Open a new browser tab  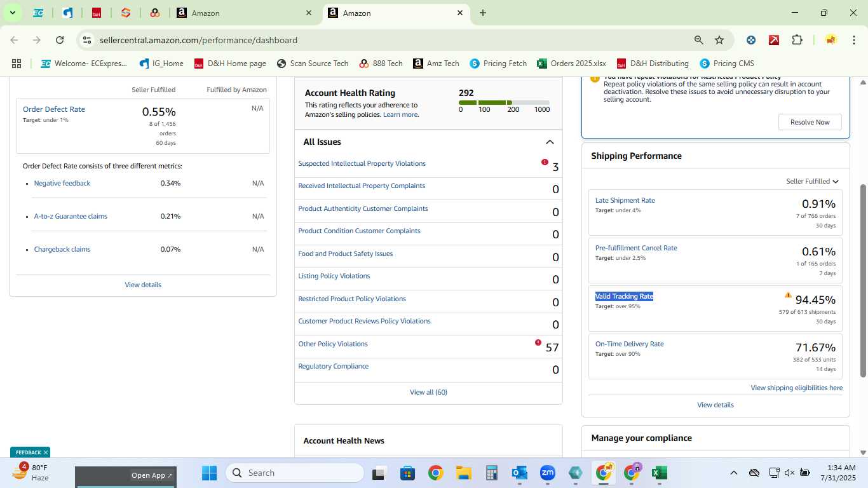pos(483,13)
